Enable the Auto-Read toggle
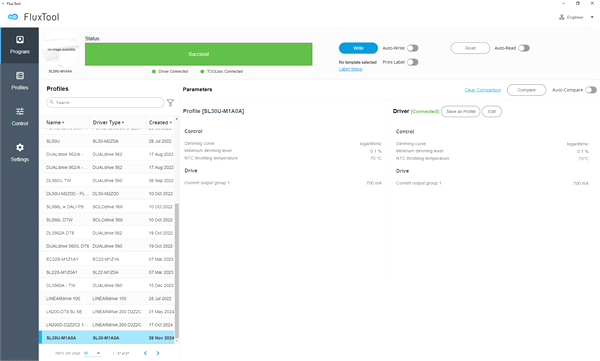The height and width of the screenshot is (361, 600). coord(524,48)
